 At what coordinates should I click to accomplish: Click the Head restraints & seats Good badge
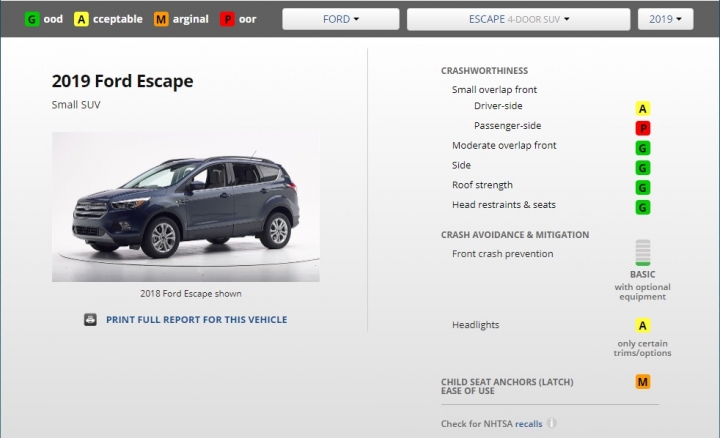point(642,207)
